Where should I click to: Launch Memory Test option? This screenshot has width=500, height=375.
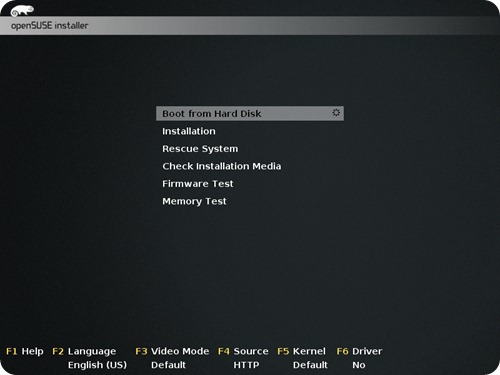(x=194, y=201)
